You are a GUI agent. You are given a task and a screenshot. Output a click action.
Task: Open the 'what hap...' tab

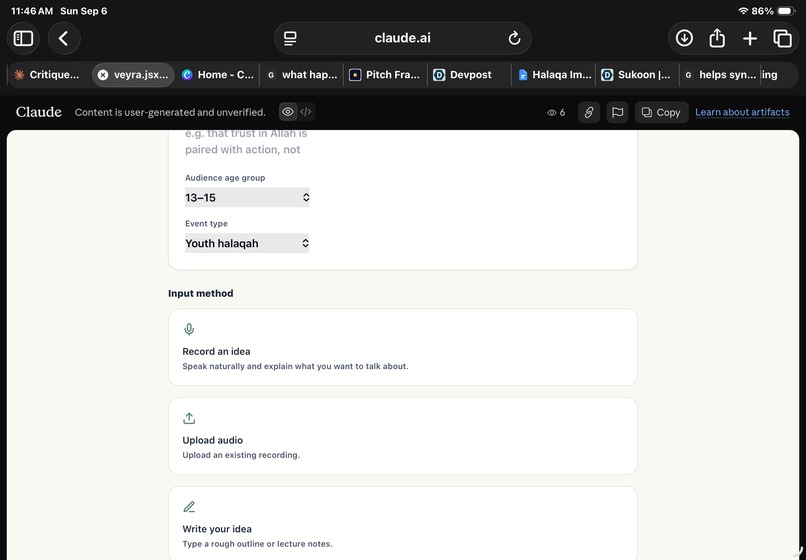coord(302,75)
